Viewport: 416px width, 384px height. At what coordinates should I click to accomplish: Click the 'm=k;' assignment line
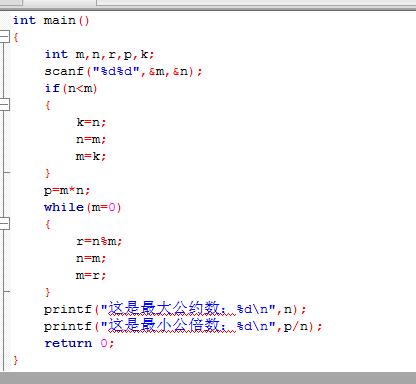point(91,156)
